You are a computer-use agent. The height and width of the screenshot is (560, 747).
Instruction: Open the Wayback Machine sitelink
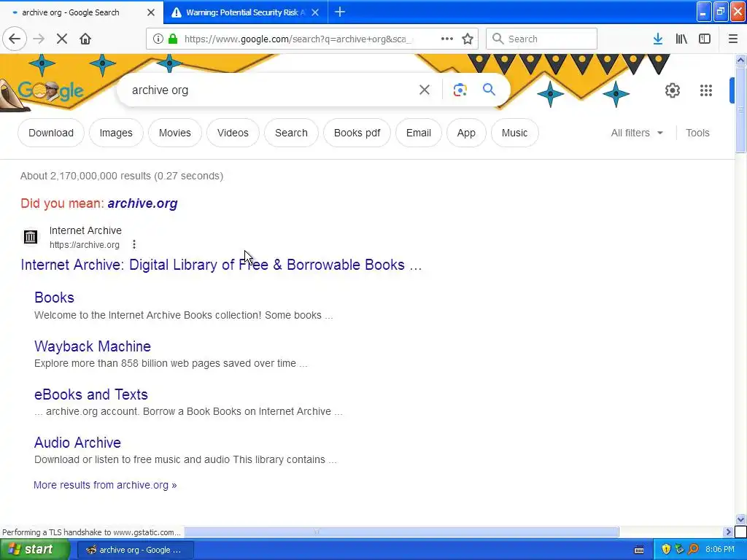click(93, 346)
